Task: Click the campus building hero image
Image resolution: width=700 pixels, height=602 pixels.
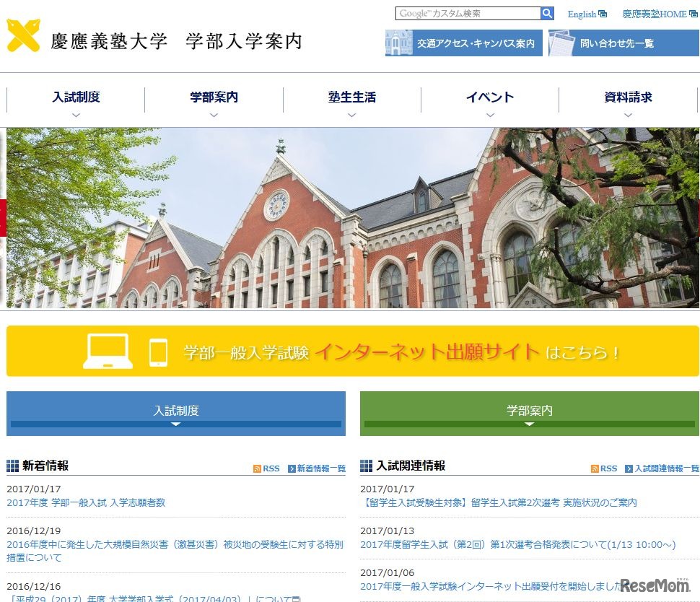Action: tap(353, 218)
